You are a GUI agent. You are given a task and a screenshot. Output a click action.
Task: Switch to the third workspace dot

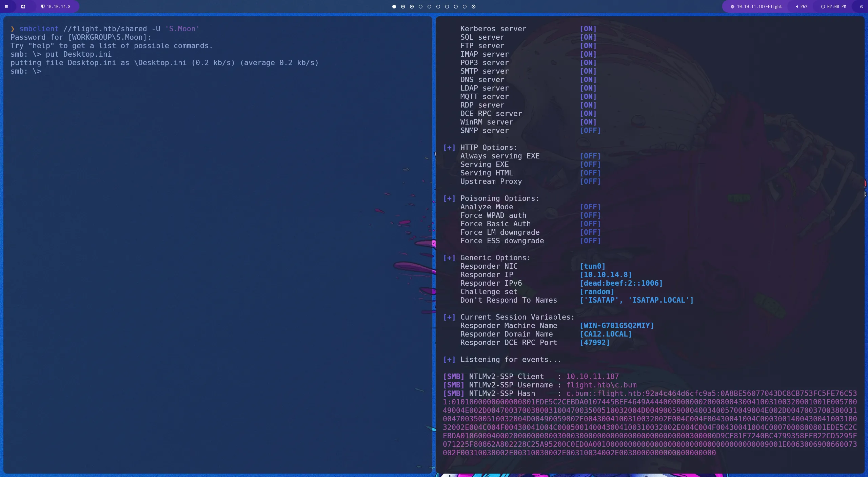412,6
